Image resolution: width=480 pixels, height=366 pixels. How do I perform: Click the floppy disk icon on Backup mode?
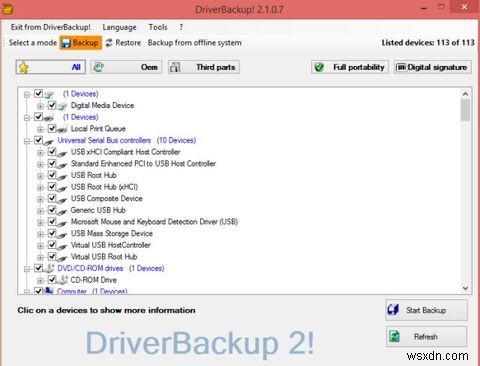pyautogui.click(x=66, y=43)
